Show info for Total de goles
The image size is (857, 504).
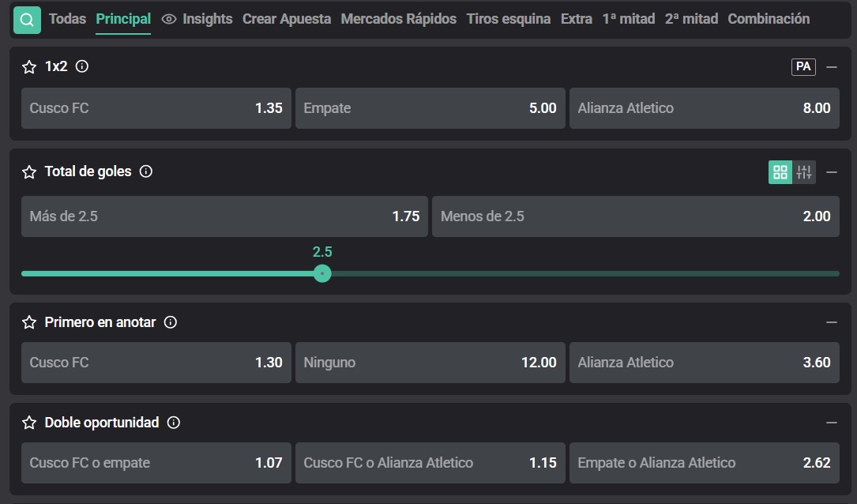click(146, 171)
